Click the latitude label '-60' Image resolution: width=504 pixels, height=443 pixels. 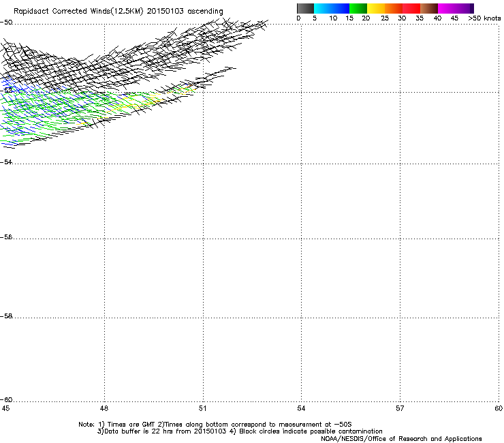pyautogui.click(x=6, y=400)
